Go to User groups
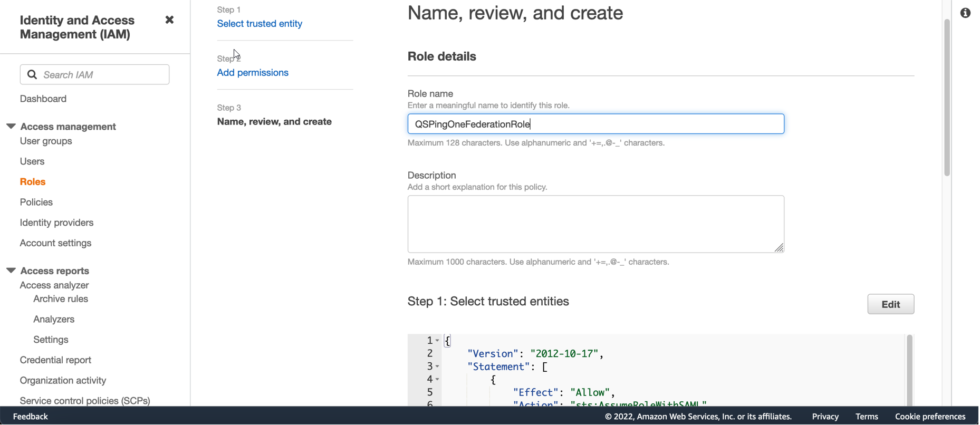The height and width of the screenshot is (425, 980). click(46, 141)
